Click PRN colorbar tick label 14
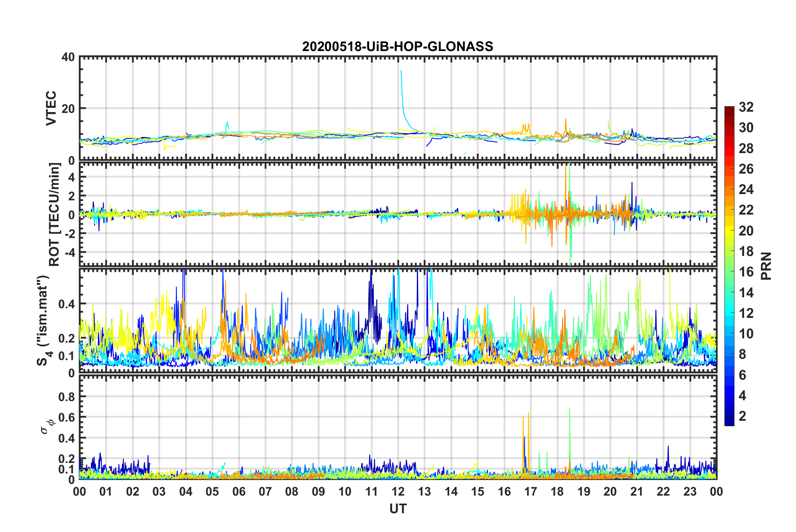Viewport: 796px width, 532px height. pos(746,293)
